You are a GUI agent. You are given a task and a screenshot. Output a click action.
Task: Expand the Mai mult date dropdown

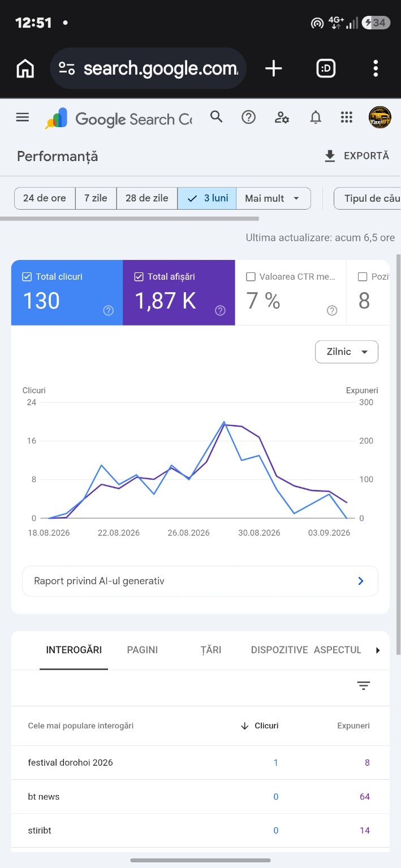(x=274, y=198)
